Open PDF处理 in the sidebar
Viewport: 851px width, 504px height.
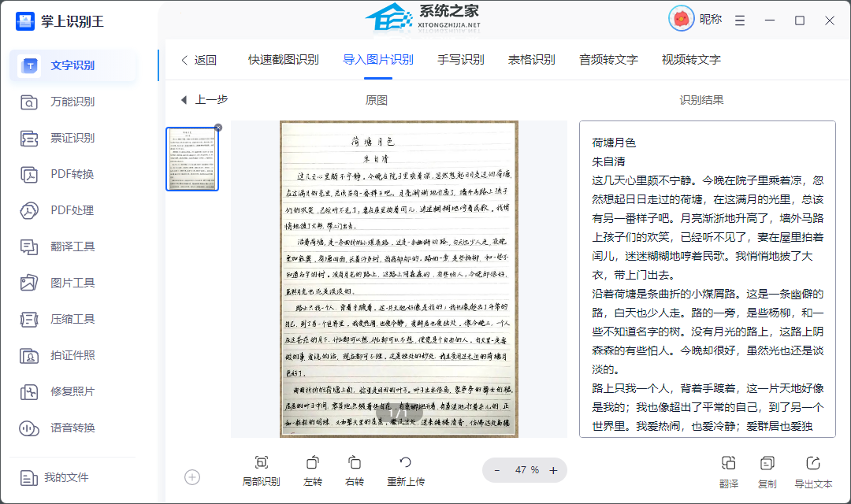pos(72,210)
